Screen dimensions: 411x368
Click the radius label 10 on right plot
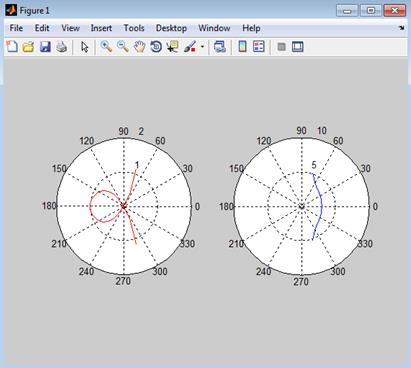click(x=322, y=131)
